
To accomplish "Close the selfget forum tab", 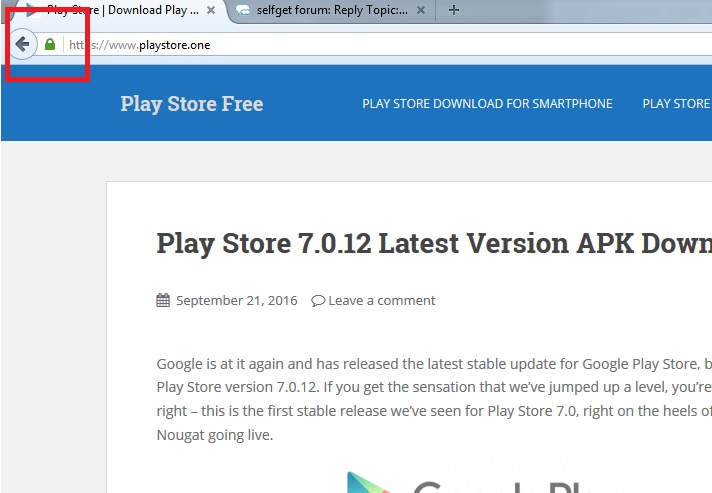I will click(421, 10).
